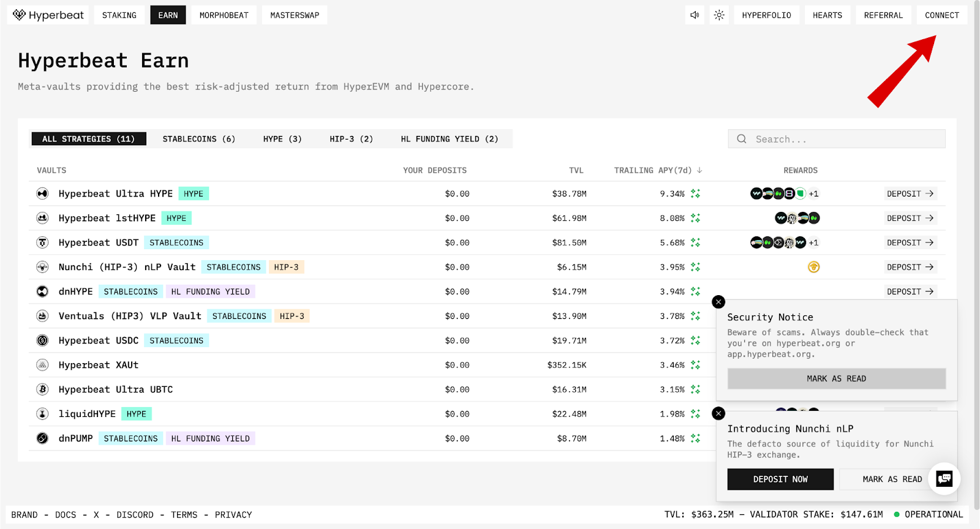The height and width of the screenshot is (529, 980).
Task: Mark Nunchi nLP announcement as read
Action: [x=892, y=479]
